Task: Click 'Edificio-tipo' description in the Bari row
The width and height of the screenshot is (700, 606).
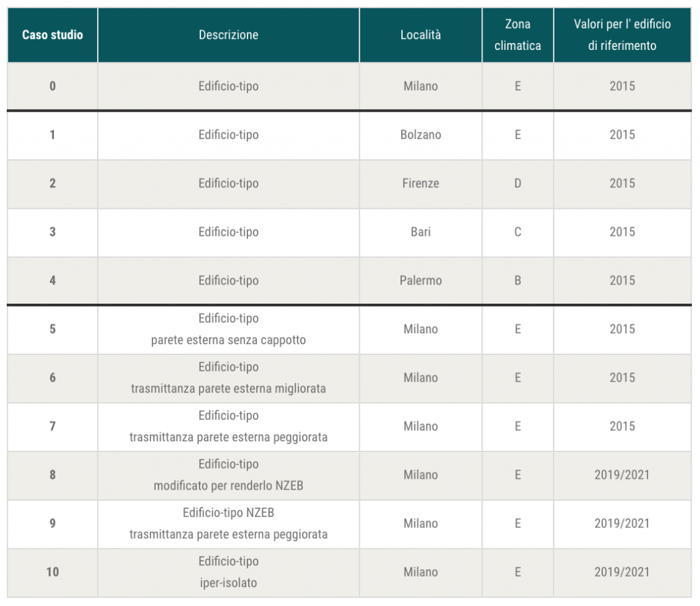Action: coord(228,233)
